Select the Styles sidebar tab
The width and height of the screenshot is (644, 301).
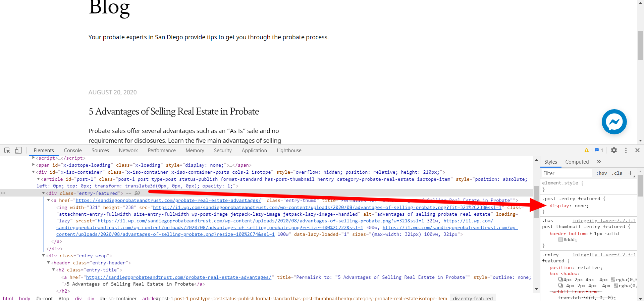point(550,162)
